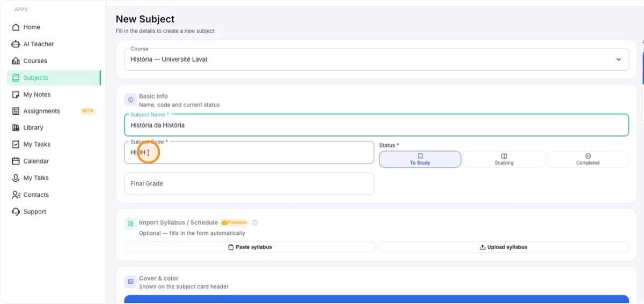Click the Assignments list icon

pos(16,111)
